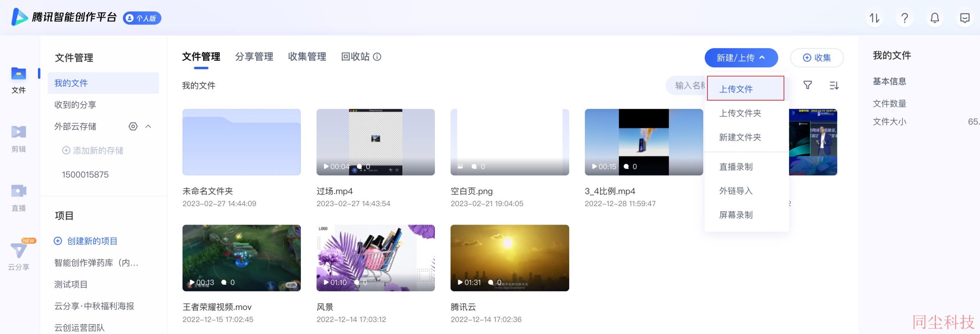Switch to the 收集管理 tab
Viewport: 980px width, 334px height.
pos(307,57)
